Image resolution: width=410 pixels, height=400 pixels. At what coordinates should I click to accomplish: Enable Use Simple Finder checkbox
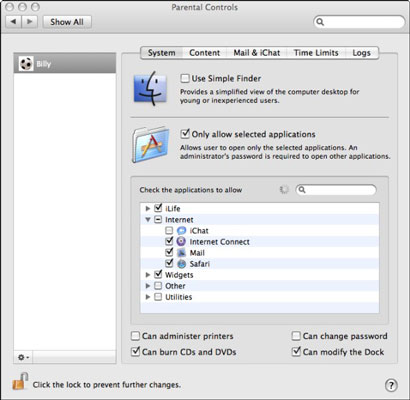click(185, 79)
